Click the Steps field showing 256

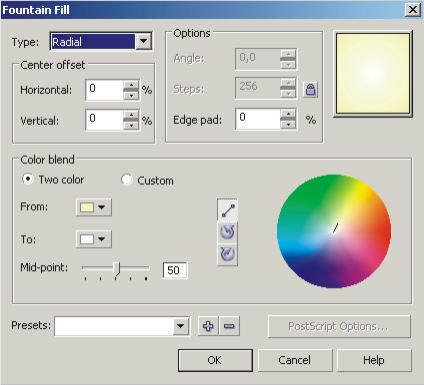pyautogui.click(x=258, y=88)
